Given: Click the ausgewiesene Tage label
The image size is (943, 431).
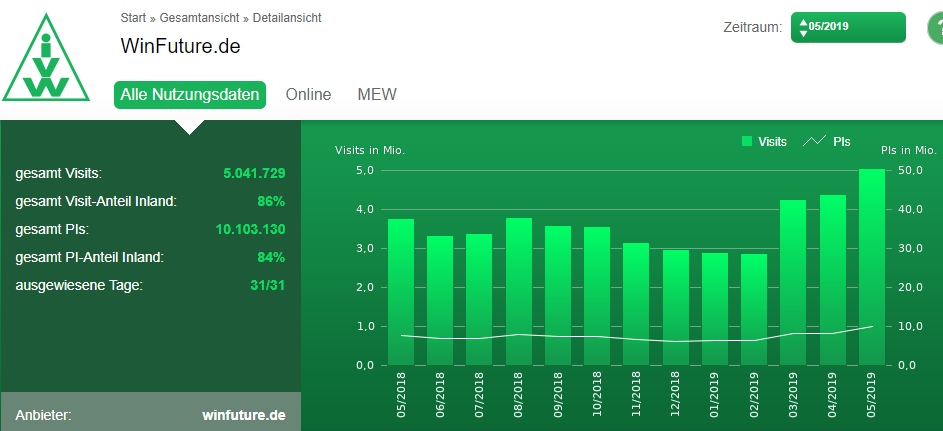Looking at the screenshot, I should click(x=79, y=285).
